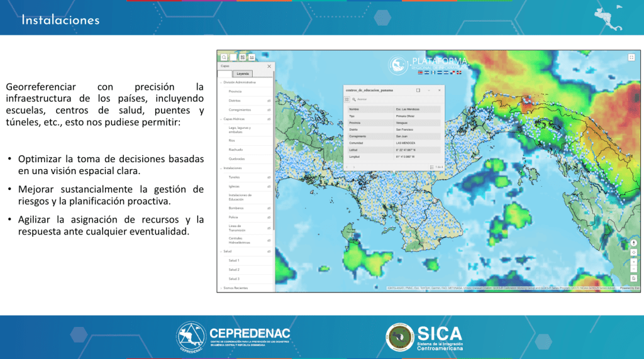Close the Capas layers panel
Screen dimensions: 644x359
tap(269, 66)
